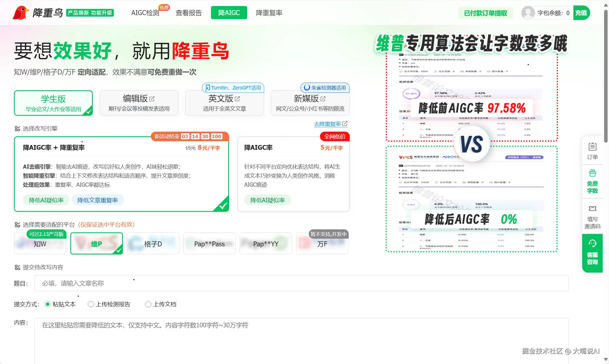Click external-link icon beside 新媒版

point(323,99)
